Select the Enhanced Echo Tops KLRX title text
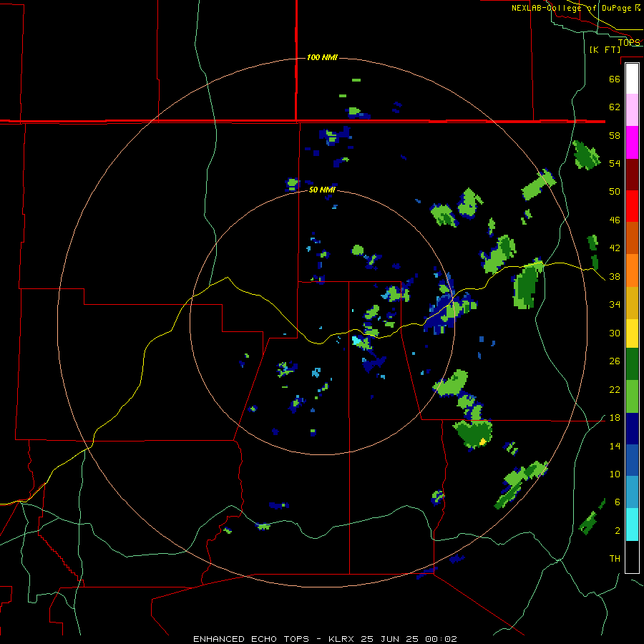644x644 pixels. (325, 639)
